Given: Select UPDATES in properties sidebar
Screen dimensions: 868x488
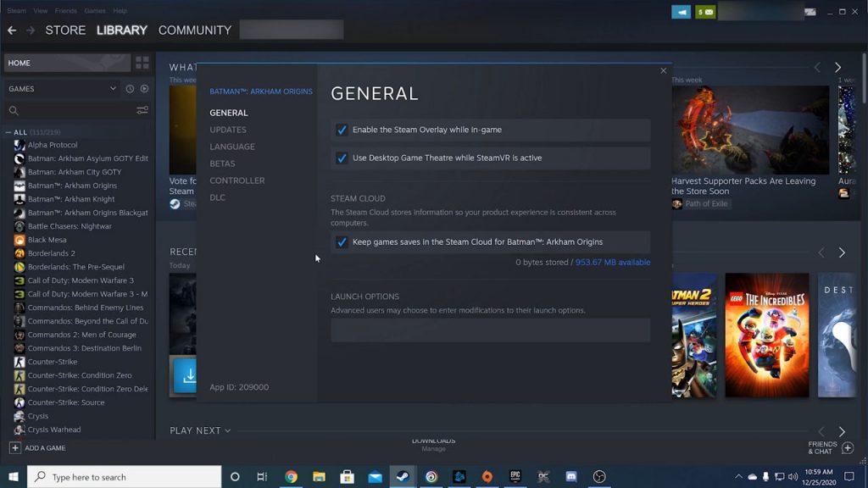Looking at the screenshot, I should [228, 130].
